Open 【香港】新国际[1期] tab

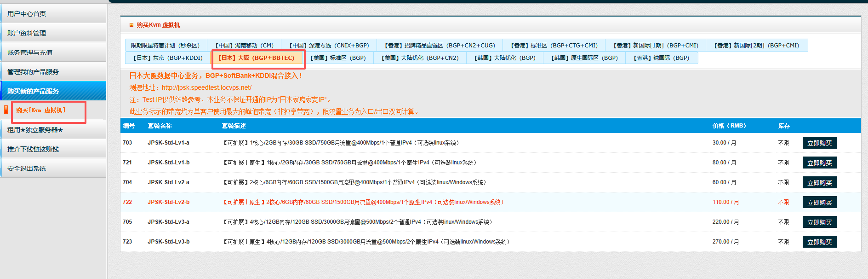(656, 46)
